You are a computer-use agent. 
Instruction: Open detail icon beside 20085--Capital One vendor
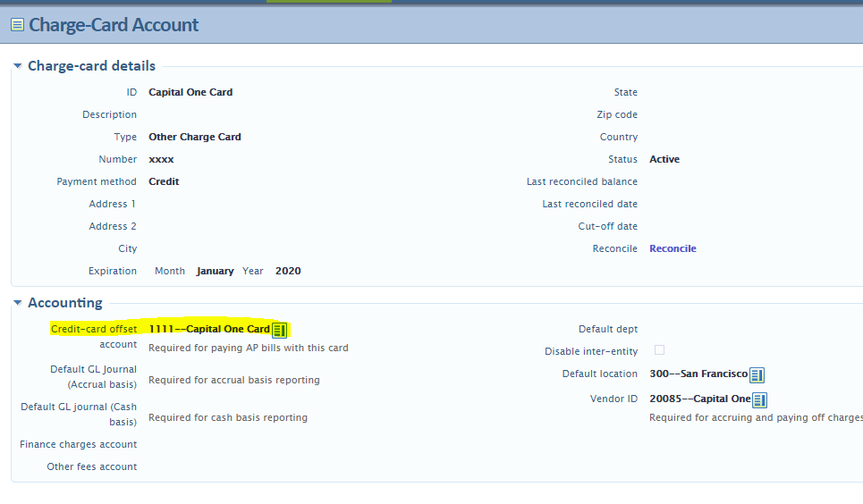click(x=759, y=399)
